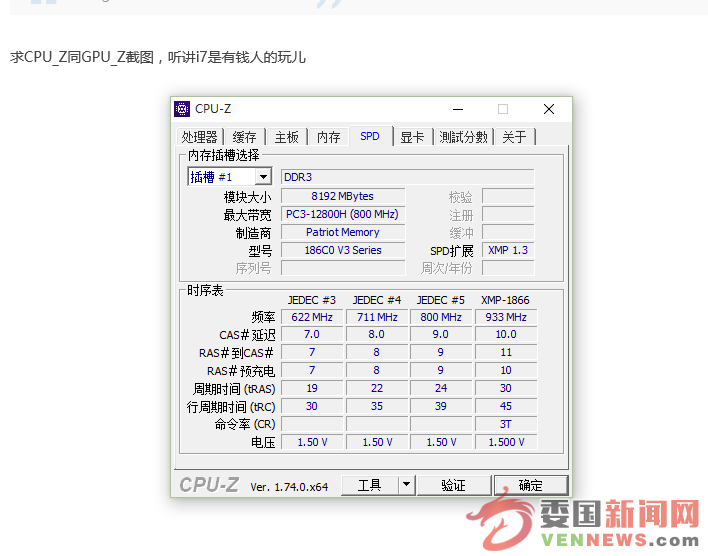
Task: Minimize the CPU-Z window
Action: 458,109
